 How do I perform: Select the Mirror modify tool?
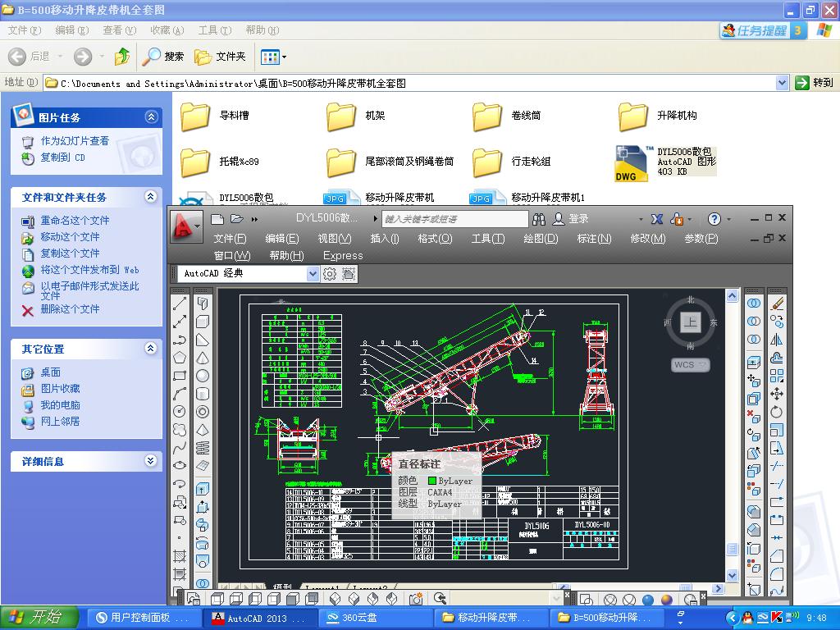pos(777,340)
